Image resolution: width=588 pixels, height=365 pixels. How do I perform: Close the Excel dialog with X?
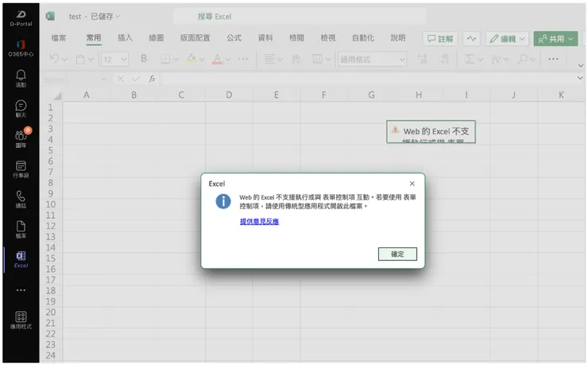412,184
